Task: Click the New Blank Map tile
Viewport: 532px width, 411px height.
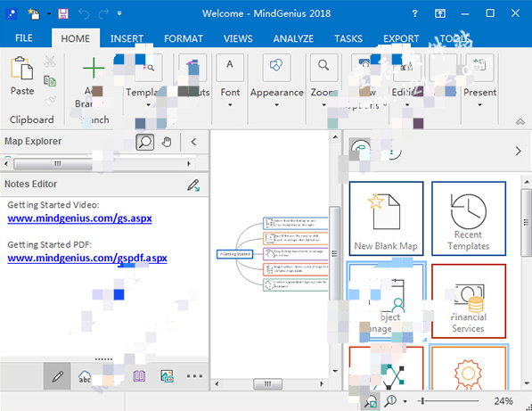Action: pos(386,218)
